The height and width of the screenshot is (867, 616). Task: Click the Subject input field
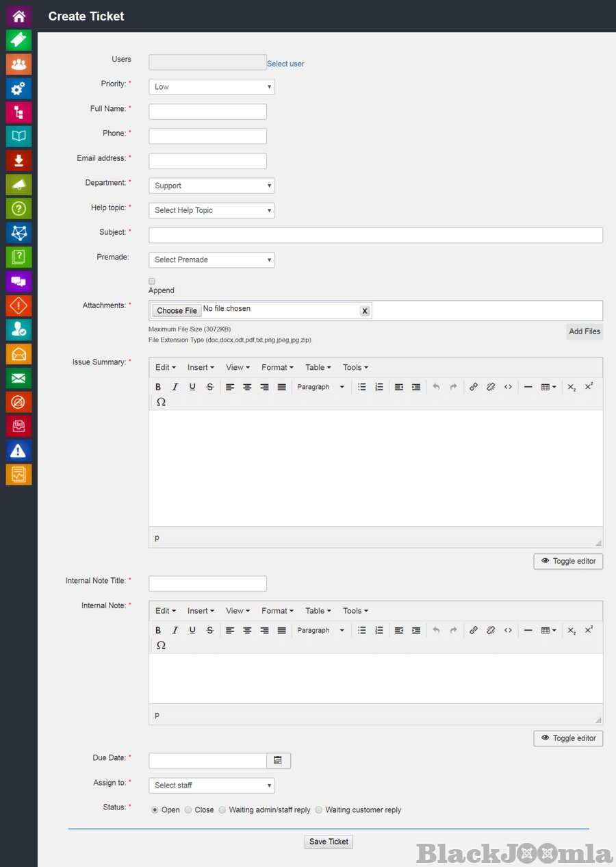click(375, 235)
